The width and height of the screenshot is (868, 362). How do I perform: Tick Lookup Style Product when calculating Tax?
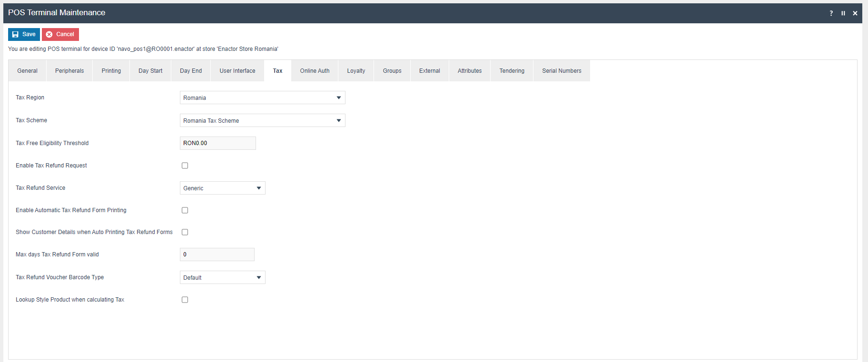(x=185, y=300)
